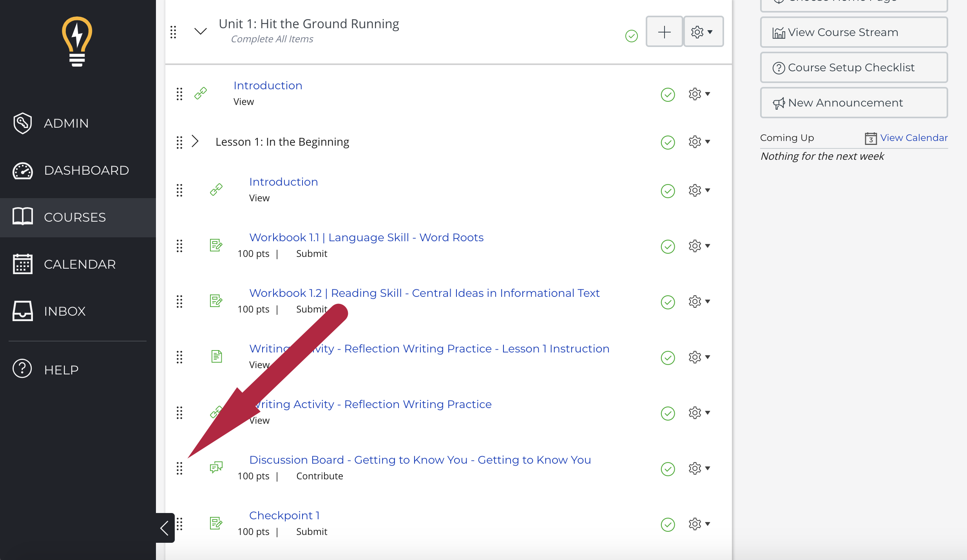Viewport: 967px width, 560px height.
Task: Open Discussion Board Getting to Know You
Action: pos(420,460)
